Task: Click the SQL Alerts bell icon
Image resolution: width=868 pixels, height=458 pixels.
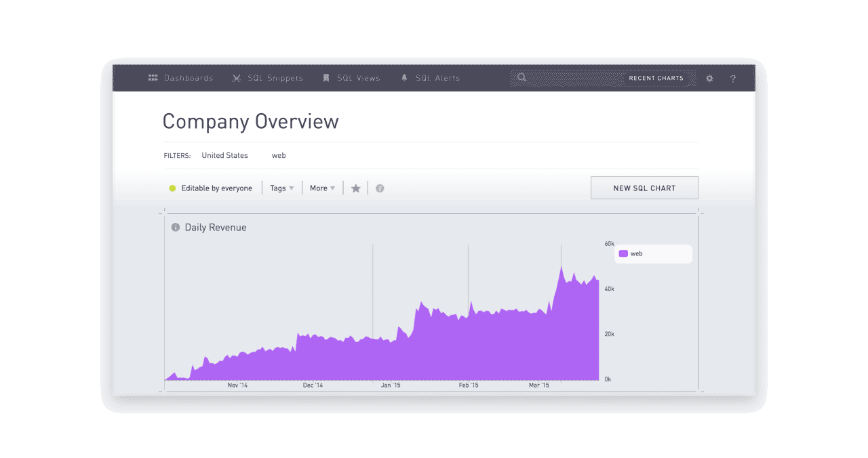Action: (x=404, y=78)
